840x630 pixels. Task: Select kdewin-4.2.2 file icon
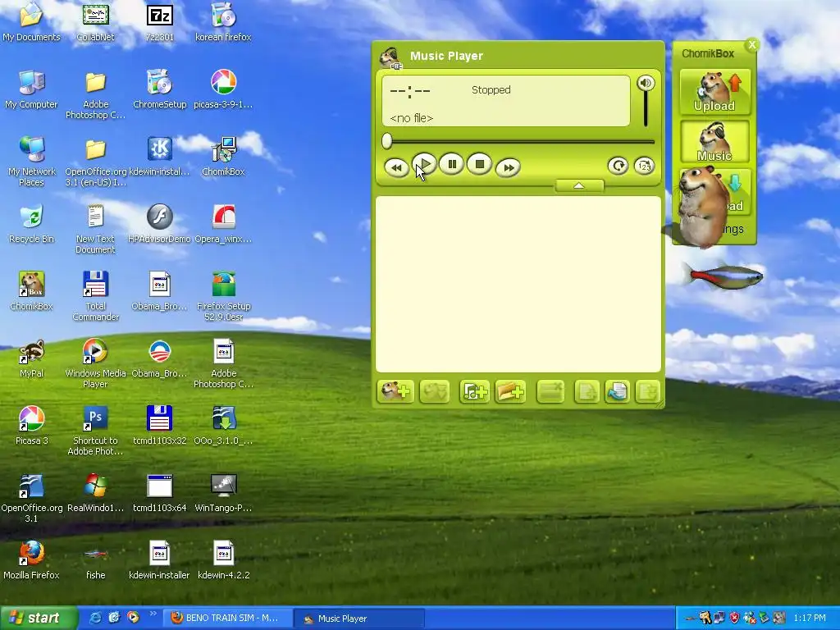coord(223,560)
